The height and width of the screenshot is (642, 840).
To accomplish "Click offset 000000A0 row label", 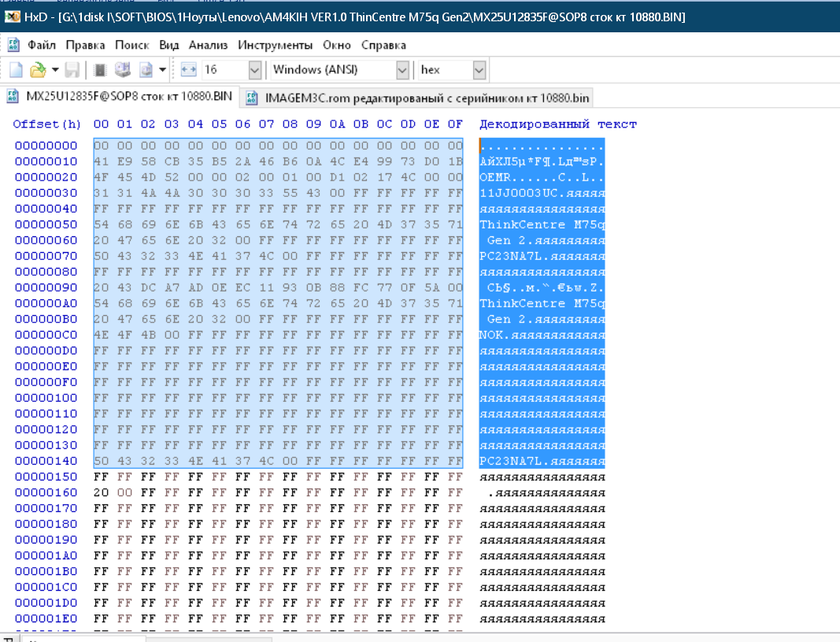I will [x=46, y=303].
